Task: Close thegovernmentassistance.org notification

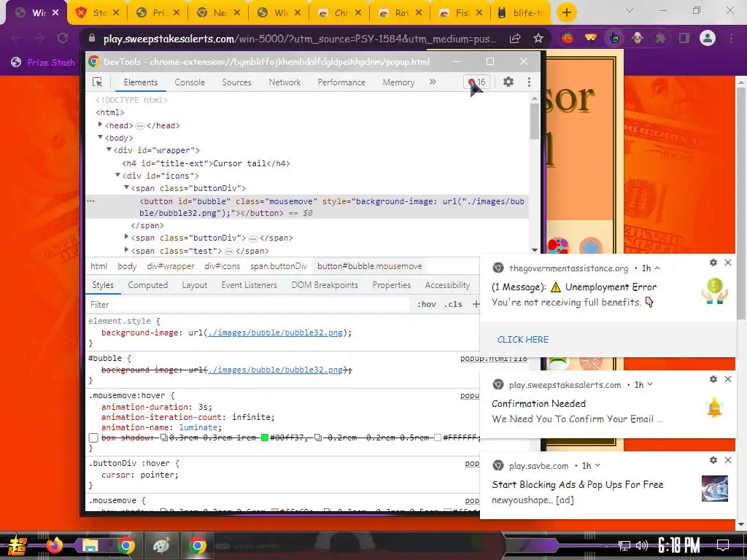Action: tap(728, 262)
